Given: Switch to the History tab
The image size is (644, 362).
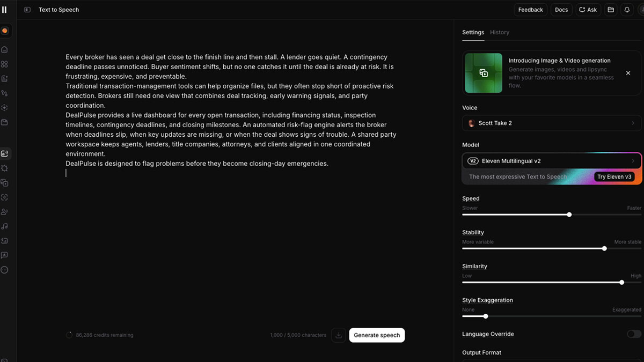Looking at the screenshot, I should (500, 32).
